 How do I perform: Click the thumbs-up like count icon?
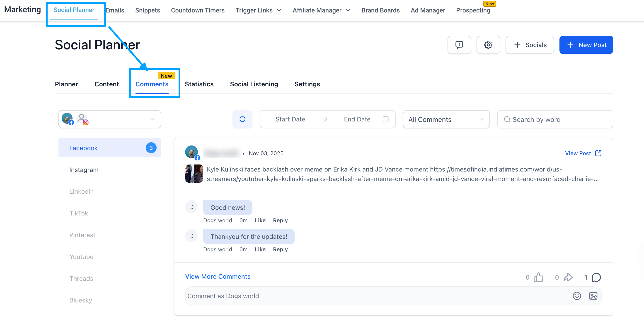coord(538,277)
